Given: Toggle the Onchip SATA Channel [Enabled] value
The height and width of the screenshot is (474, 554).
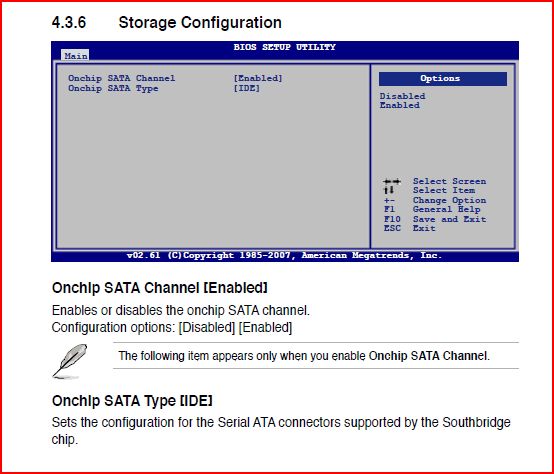Looking at the screenshot, I should tap(258, 78).
